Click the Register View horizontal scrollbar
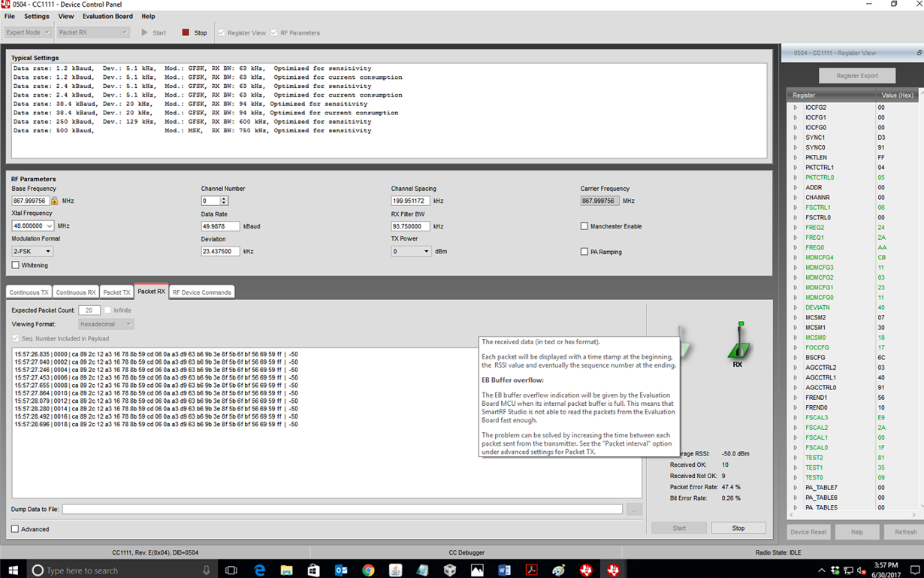Viewport: 924px width, 578px height. [853, 516]
